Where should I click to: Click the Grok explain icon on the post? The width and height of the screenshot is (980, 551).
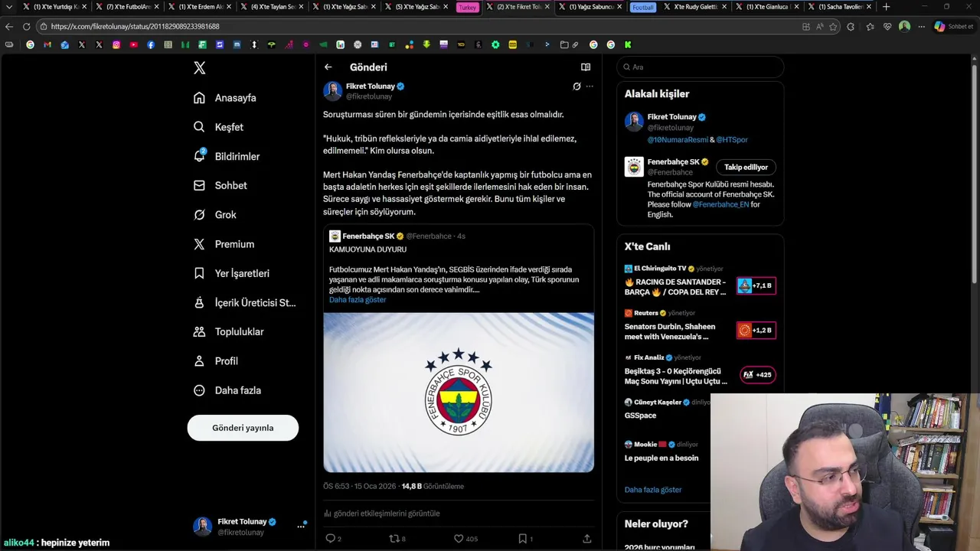tap(577, 86)
